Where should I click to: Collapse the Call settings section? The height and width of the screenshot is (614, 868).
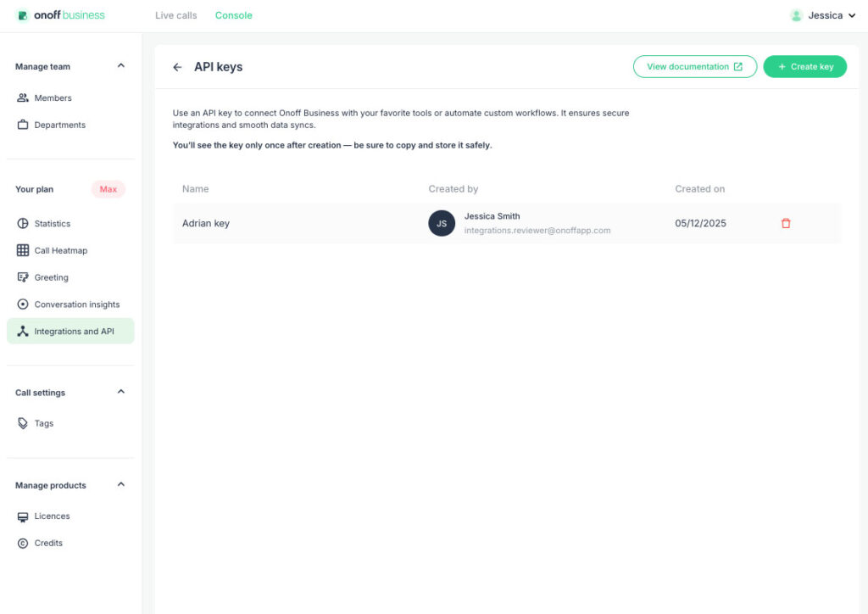point(120,392)
